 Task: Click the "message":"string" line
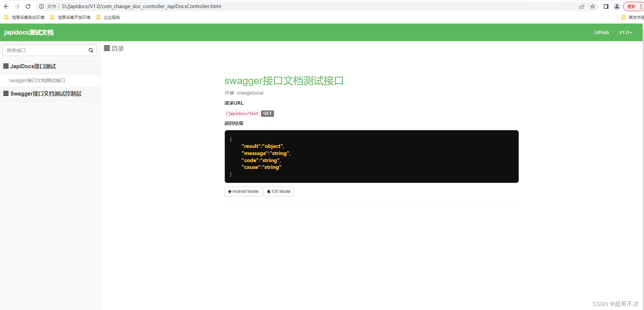tap(266, 153)
